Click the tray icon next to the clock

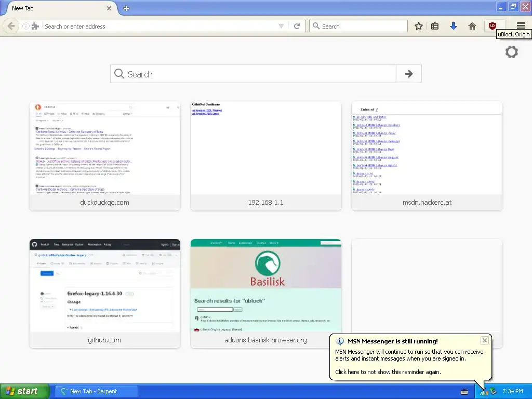pyautogui.click(x=494, y=392)
